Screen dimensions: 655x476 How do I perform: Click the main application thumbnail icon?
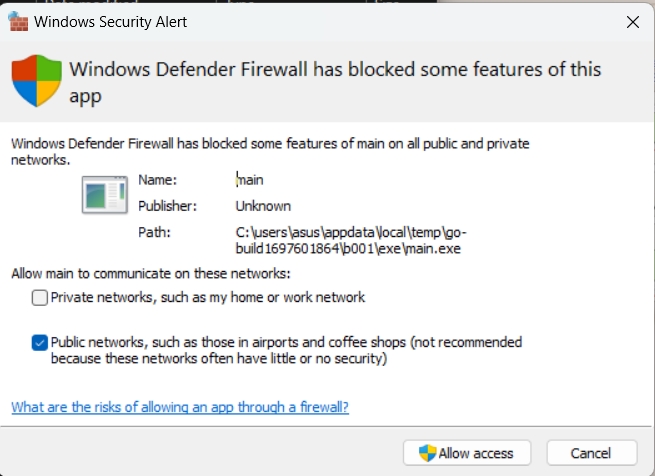tap(105, 195)
